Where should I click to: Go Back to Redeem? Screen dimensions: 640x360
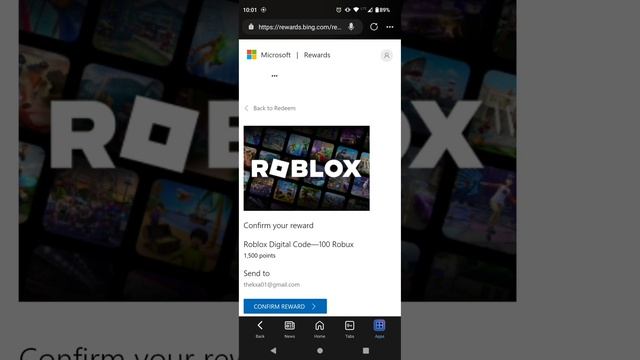click(x=270, y=108)
